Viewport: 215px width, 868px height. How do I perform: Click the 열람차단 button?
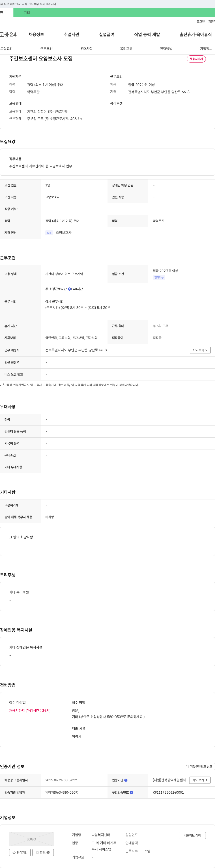pos(43,853)
